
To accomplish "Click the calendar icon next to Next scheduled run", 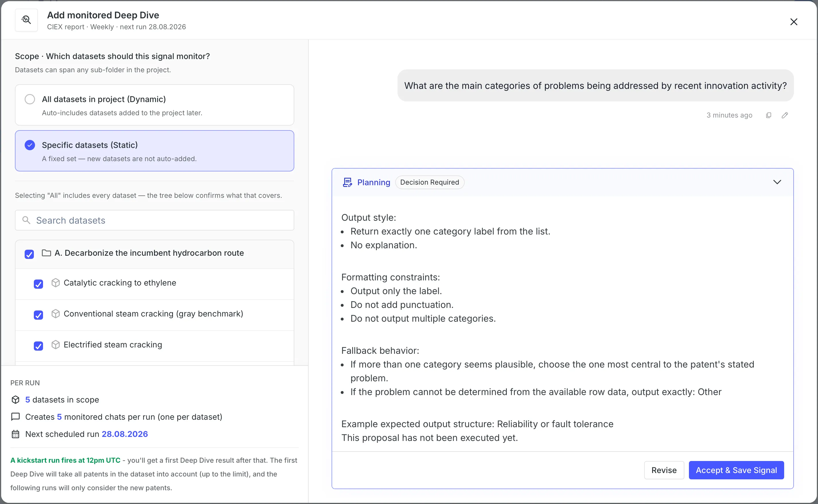I will (x=15, y=434).
